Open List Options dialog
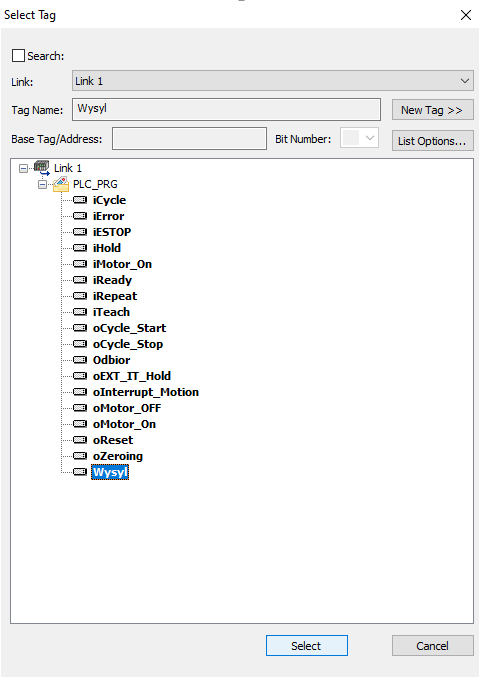This screenshot has width=479, height=678. tap(432, 141)
